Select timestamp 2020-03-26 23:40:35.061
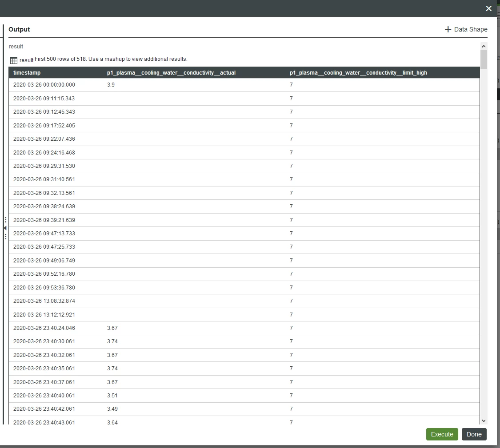Image resolution: width=500 pixels, height=448 pixels. click(x=44, y=369)
